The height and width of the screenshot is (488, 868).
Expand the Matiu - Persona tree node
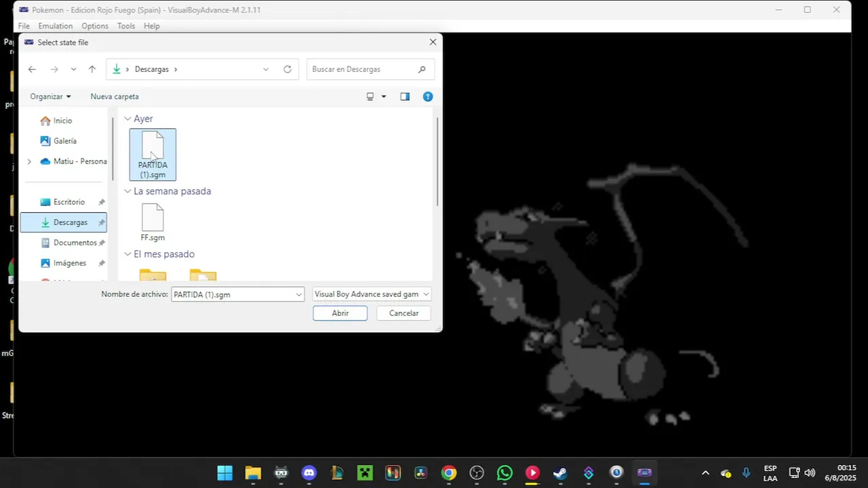28,161
